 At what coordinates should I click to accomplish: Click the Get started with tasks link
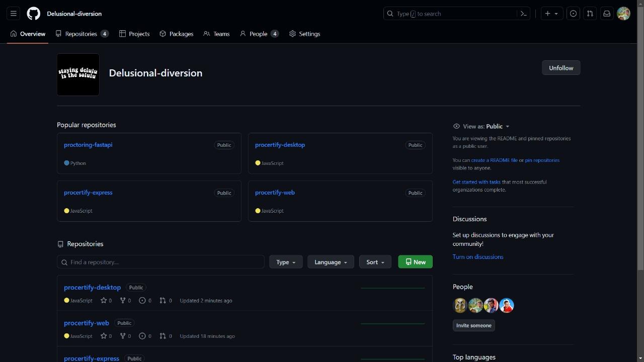tap(476, 182)
